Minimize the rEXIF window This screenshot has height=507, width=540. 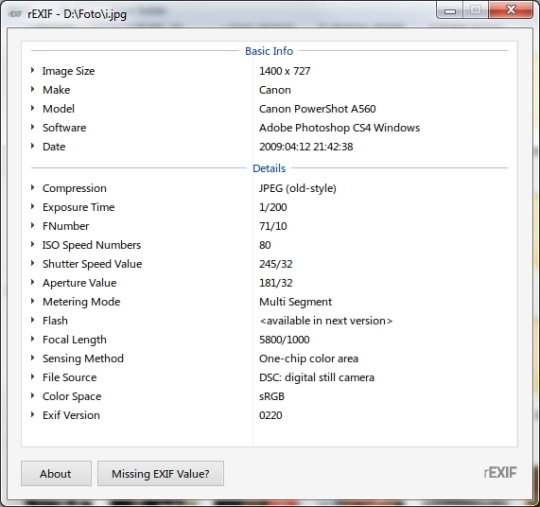pyautogui.click(x=450, y=10)
